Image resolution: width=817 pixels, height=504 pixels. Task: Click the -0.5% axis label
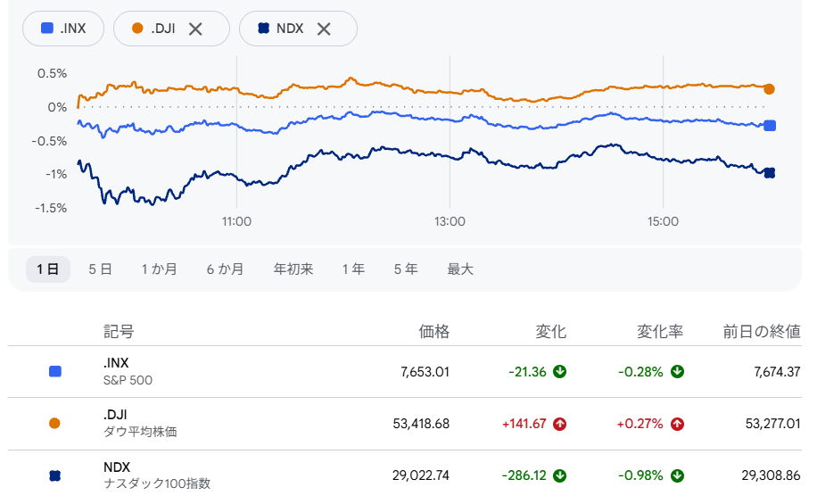(x=49, y=141)
